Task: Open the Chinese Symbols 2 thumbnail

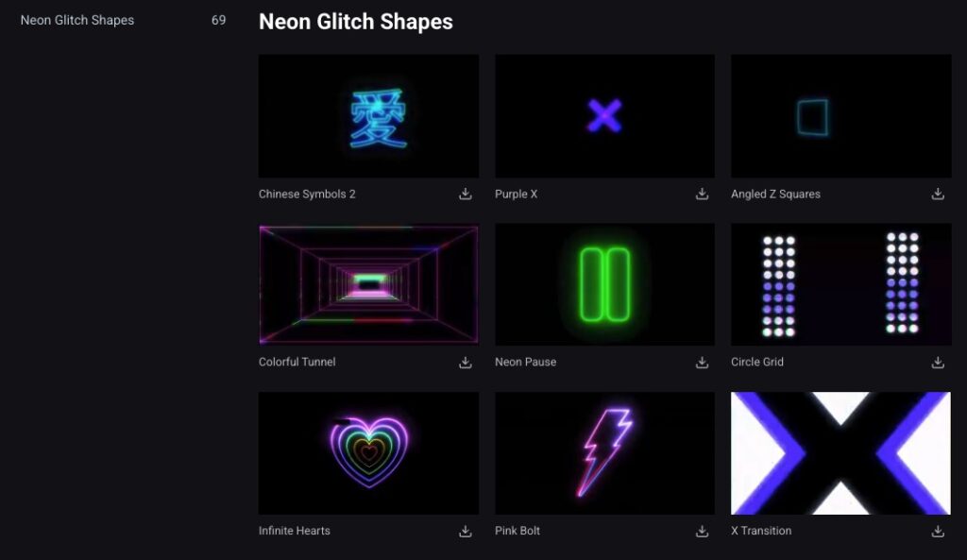Action: (368, 116)
